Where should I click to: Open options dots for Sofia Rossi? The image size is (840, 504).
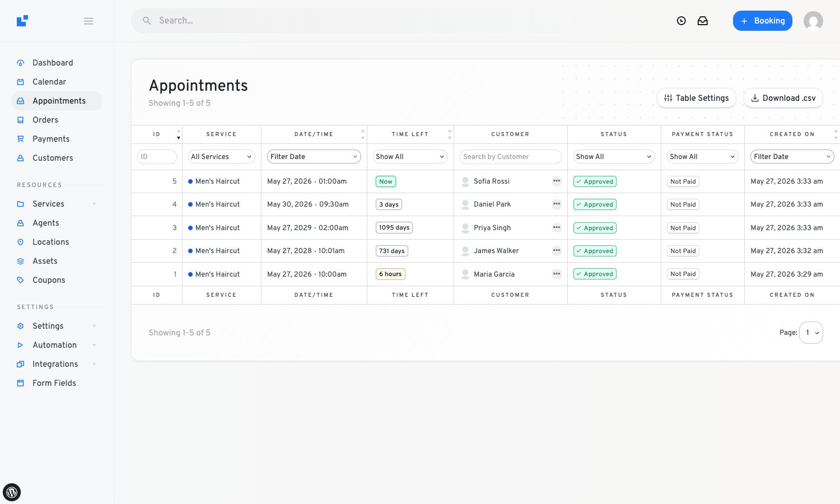tap(557, 181)
